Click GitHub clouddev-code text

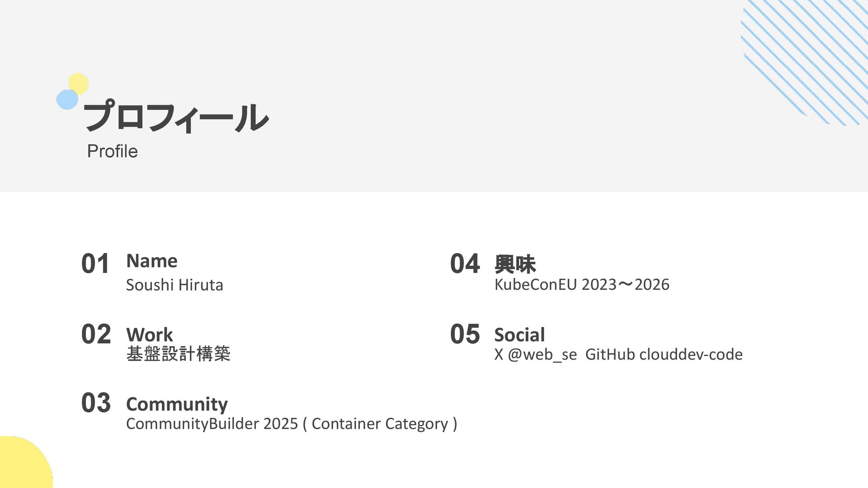tap(664, 355)
